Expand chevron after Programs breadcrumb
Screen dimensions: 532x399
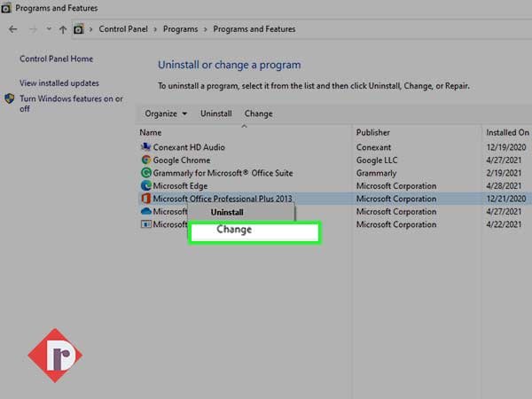pyautogui.click(x=206, y=29)
